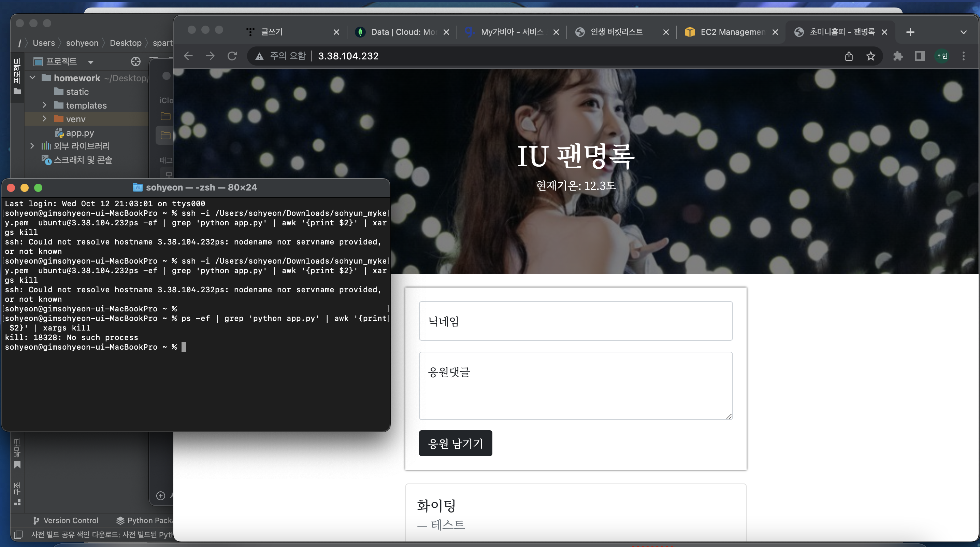980x547 pixels.
Task: Toggle the 프로젝트 vertical side tab
Action: pyautogui.click(x=17, y=76)
